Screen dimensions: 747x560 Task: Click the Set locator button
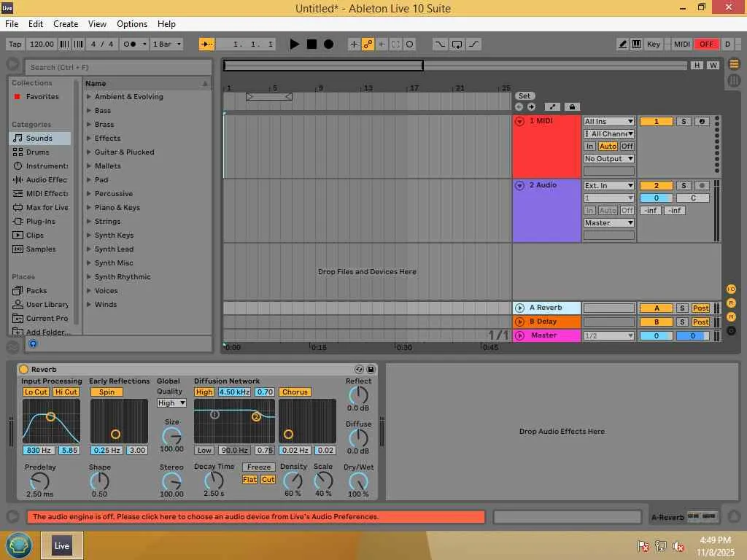coord(525,96)
